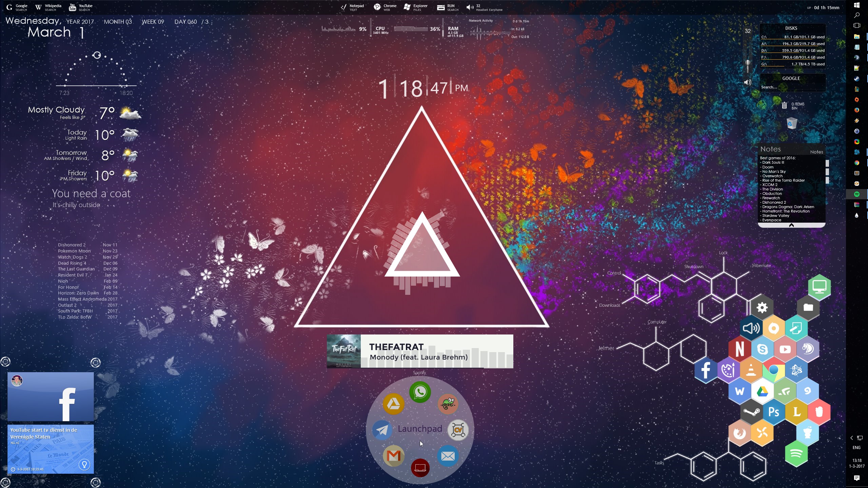Screen dimensions: 868x488
Task: Mute sound via the speaker icon under the volume slider
Action: 747,82
